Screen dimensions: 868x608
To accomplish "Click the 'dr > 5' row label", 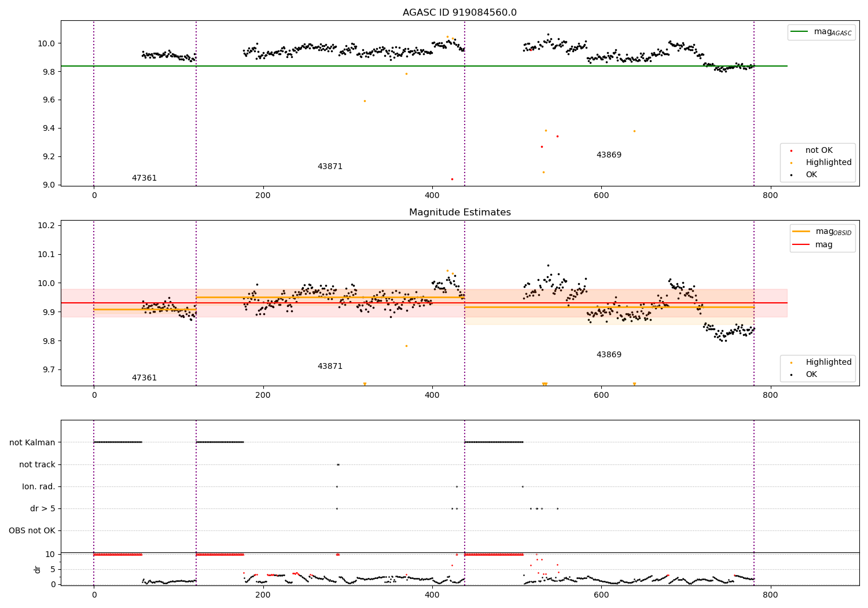I will (x=43, y=509).
